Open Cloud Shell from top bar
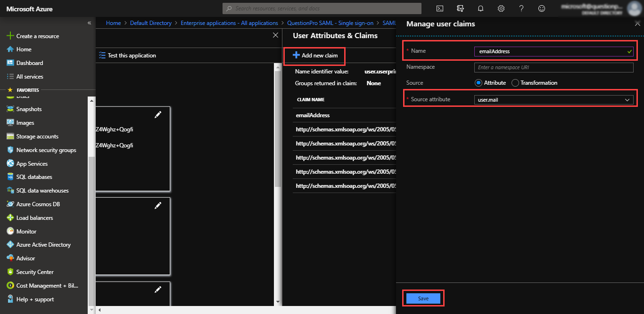The width and height of the screenshot is (644, 314). (x=439, y=8)
